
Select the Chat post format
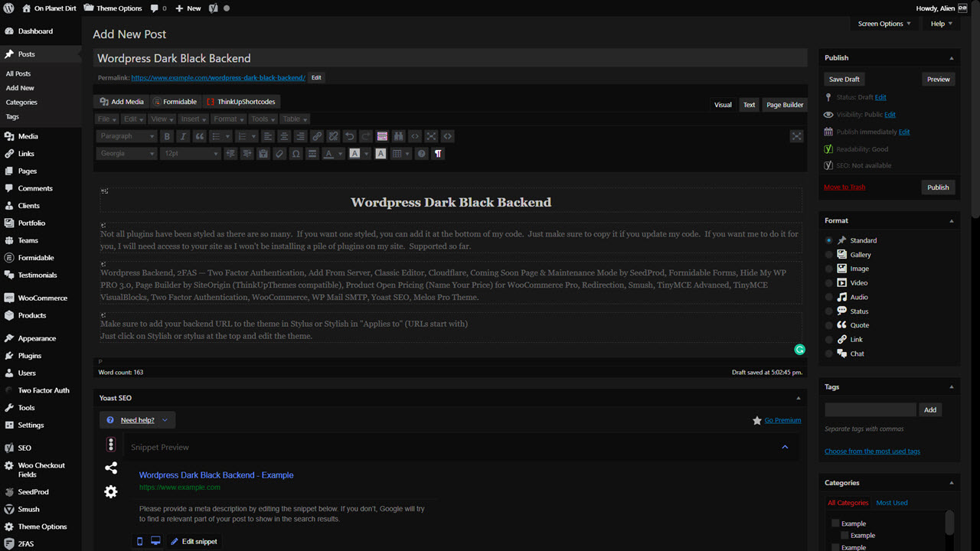tap(828, 354)
